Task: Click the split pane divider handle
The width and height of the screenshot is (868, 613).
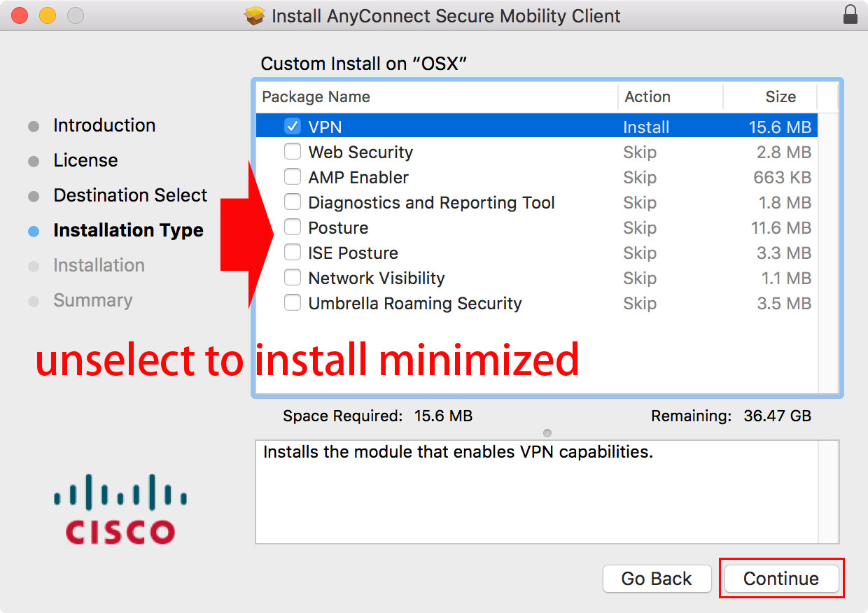Action: tap(547, 433)
